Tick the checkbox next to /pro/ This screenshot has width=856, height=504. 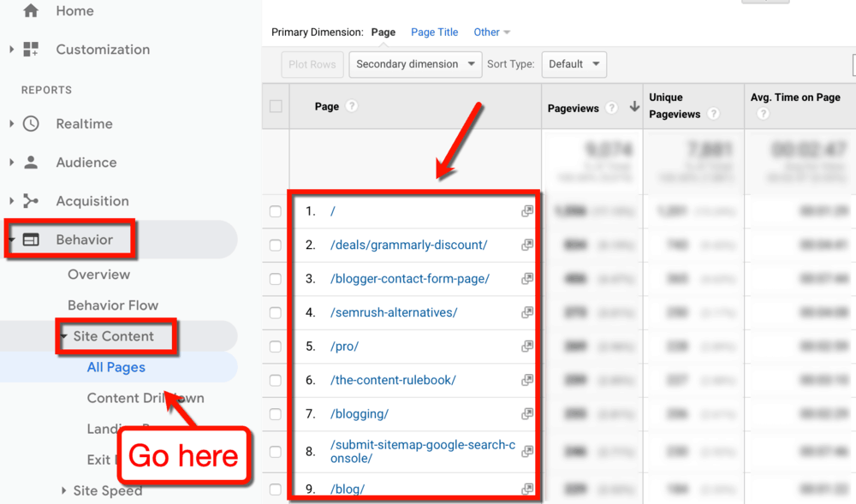[276, 346]
